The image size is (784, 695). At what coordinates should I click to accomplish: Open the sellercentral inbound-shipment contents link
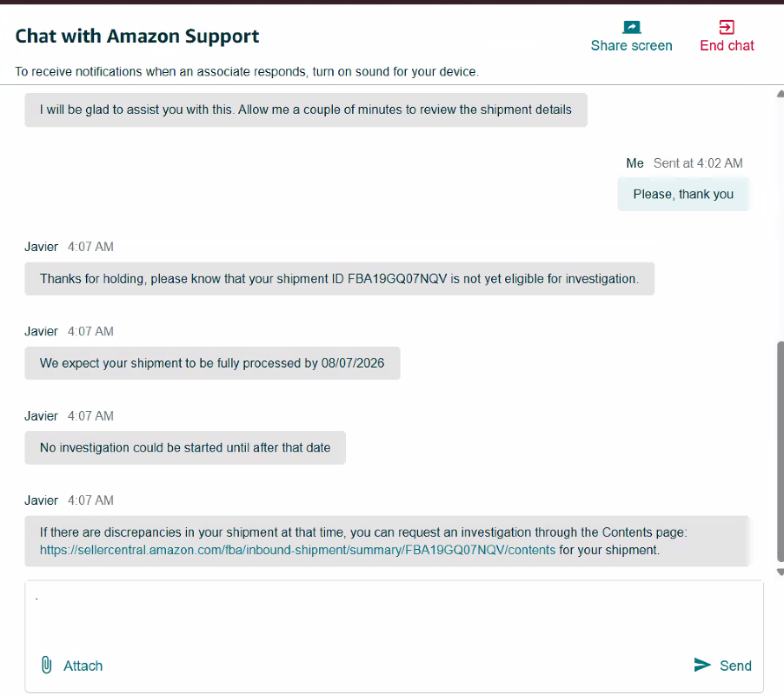297,550
